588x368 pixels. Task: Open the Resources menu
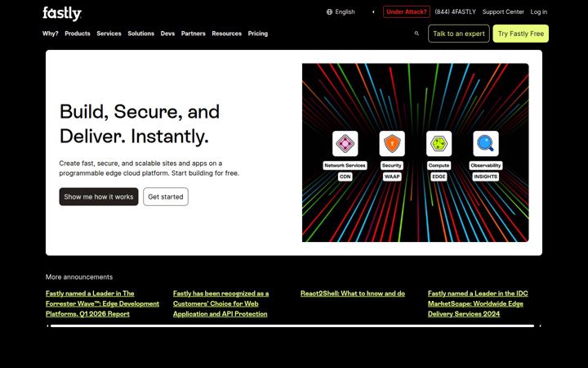point(226,34)
